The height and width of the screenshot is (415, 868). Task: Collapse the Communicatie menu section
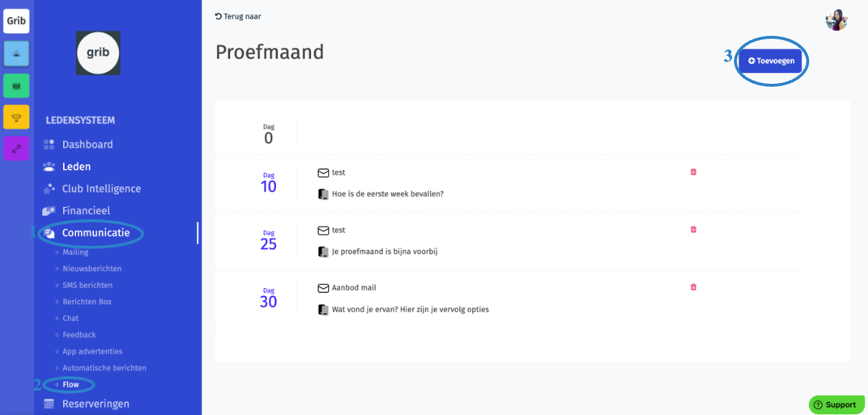tap(96, 233)
